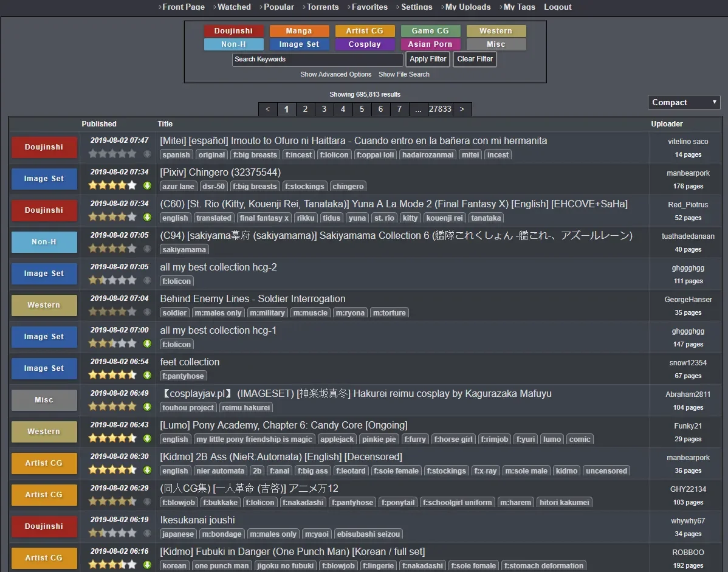Screen dimensions: 728x572
Task: Toggle the Game CG category filter
Action: coord(430,30)
